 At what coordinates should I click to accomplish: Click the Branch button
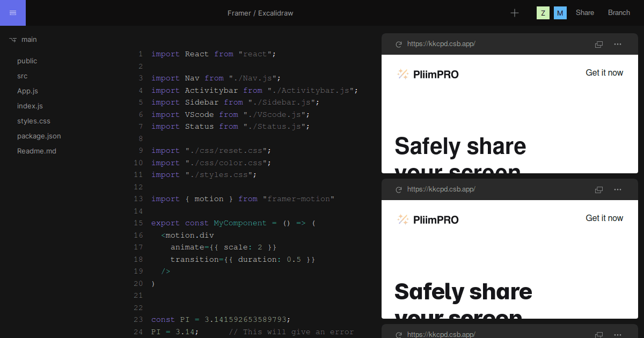(x=619, y=12)
